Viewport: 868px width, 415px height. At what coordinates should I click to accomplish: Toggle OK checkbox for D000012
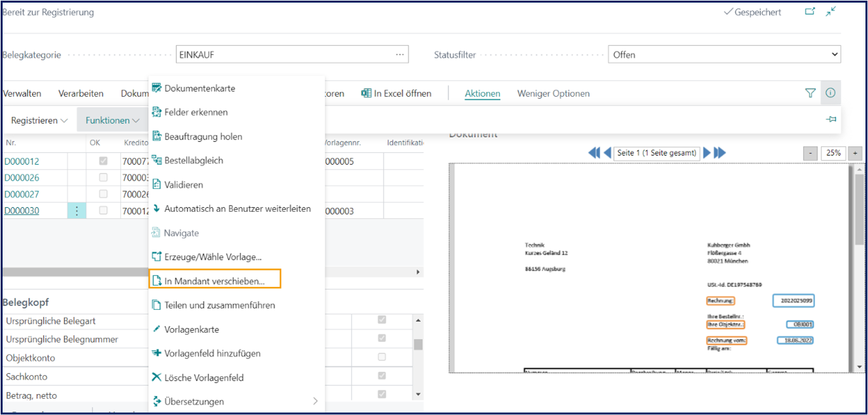tap(103, 161)
